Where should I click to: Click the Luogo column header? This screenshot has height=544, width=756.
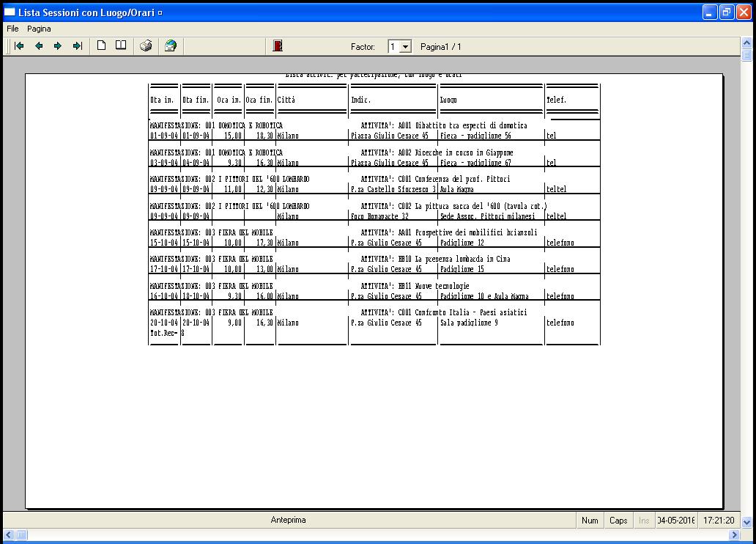coord(448,100)
